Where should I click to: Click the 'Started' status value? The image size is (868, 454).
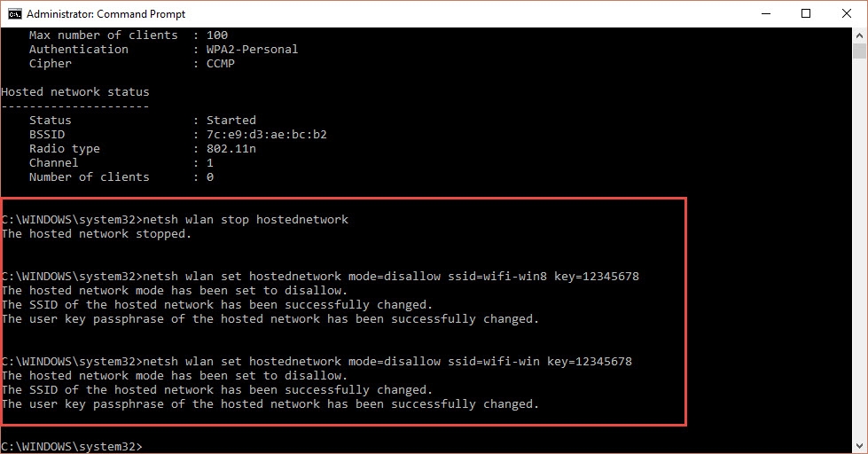pyautogui.click(x=231, y=121)
